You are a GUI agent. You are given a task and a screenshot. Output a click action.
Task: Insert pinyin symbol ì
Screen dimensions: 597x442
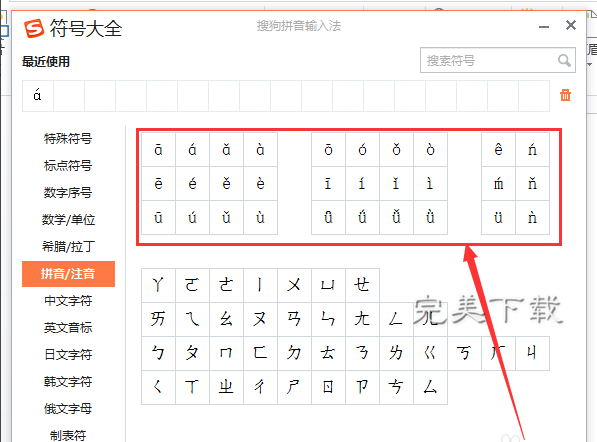[430, 184]
